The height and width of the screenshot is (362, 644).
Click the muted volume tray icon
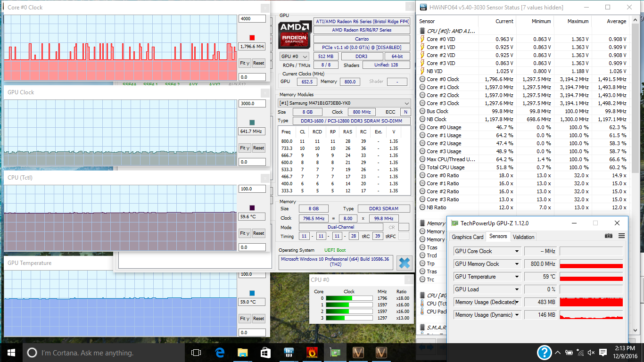[x=591, y=353]
